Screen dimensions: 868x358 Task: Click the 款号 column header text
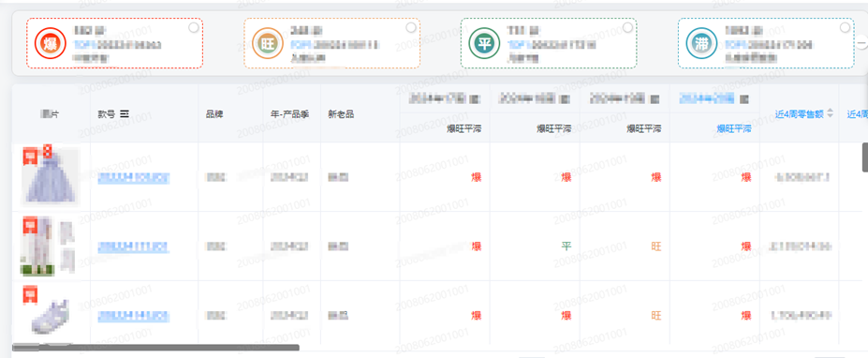click(107, 114)
